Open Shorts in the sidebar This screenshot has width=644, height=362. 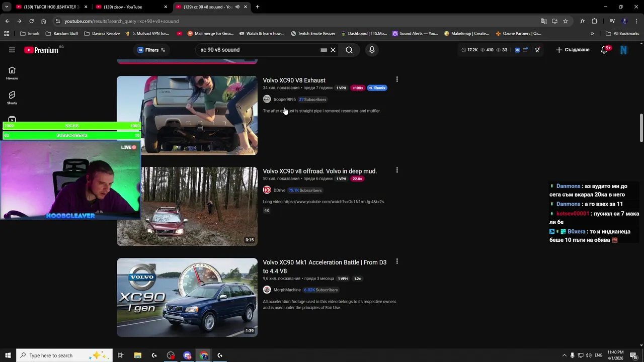pyautogui.click(x=12, y=98)
